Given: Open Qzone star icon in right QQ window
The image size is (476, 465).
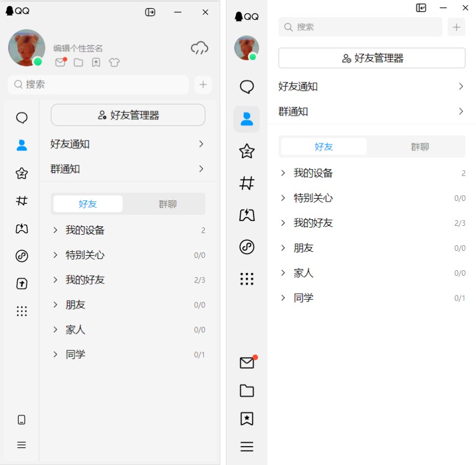Looking at the screenshot, I should pyautogui.click(x=247, y=151).
